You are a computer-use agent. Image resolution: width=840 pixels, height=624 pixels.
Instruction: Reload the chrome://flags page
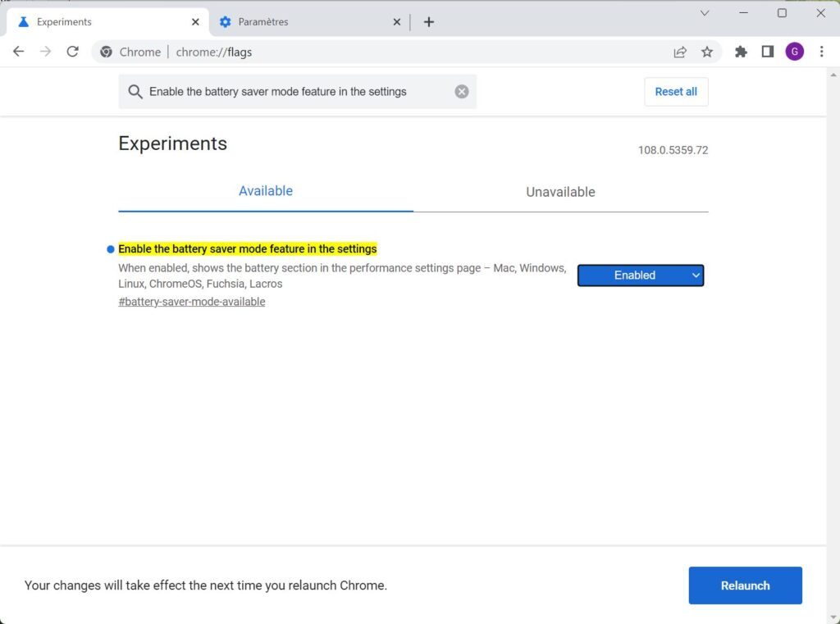pos(72,52)
